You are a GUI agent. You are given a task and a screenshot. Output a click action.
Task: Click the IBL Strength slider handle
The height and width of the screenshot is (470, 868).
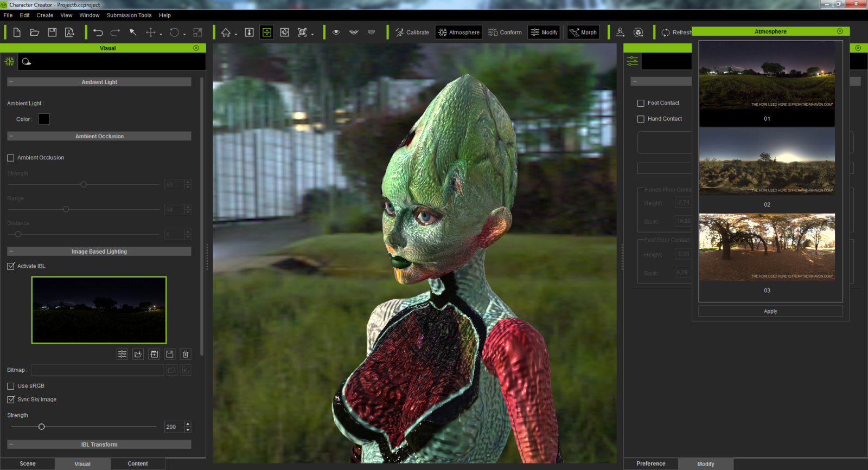[41, 427]
